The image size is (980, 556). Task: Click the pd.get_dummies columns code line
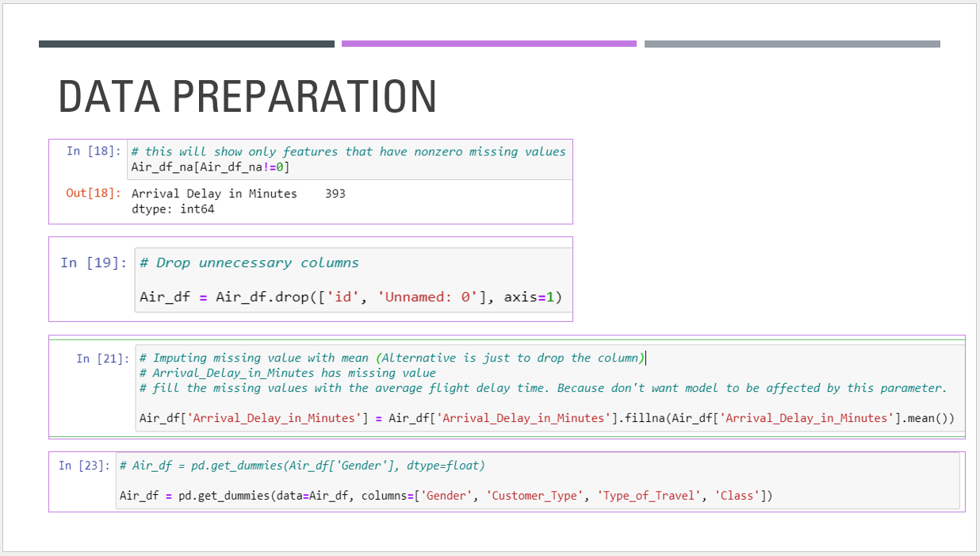(446, 496)
